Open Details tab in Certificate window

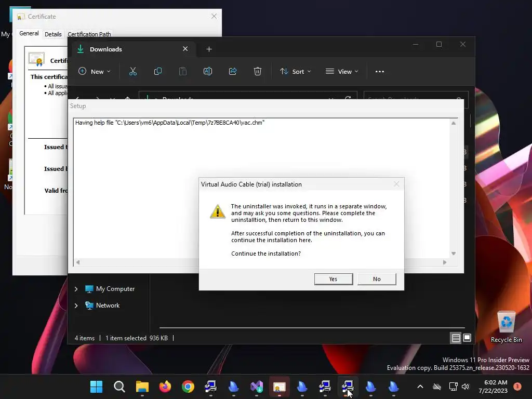[x=53, y=34]
